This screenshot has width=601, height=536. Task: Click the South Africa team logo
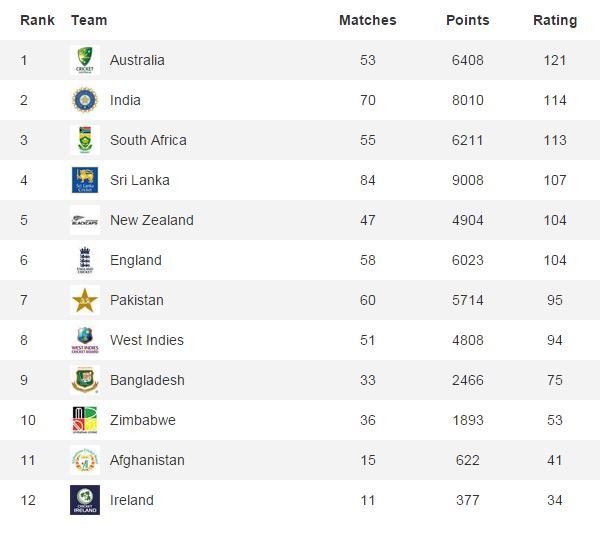[85, 140]
